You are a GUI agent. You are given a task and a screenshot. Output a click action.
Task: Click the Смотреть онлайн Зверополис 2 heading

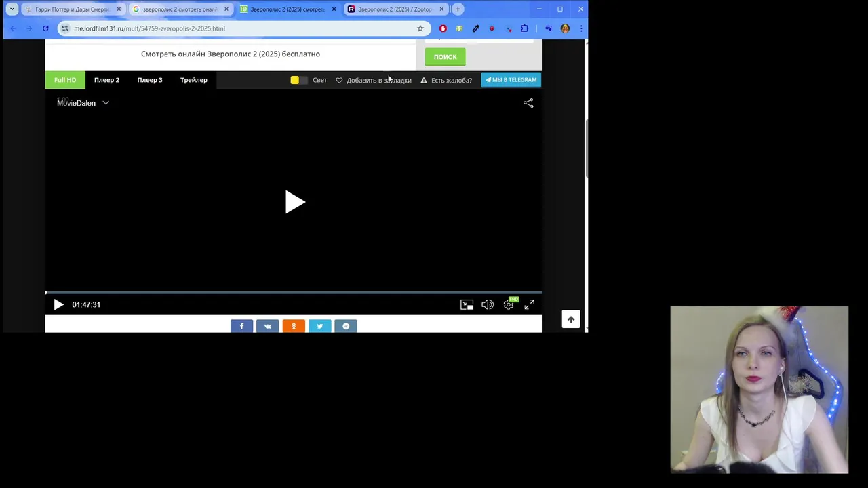[x=231, y=54]
